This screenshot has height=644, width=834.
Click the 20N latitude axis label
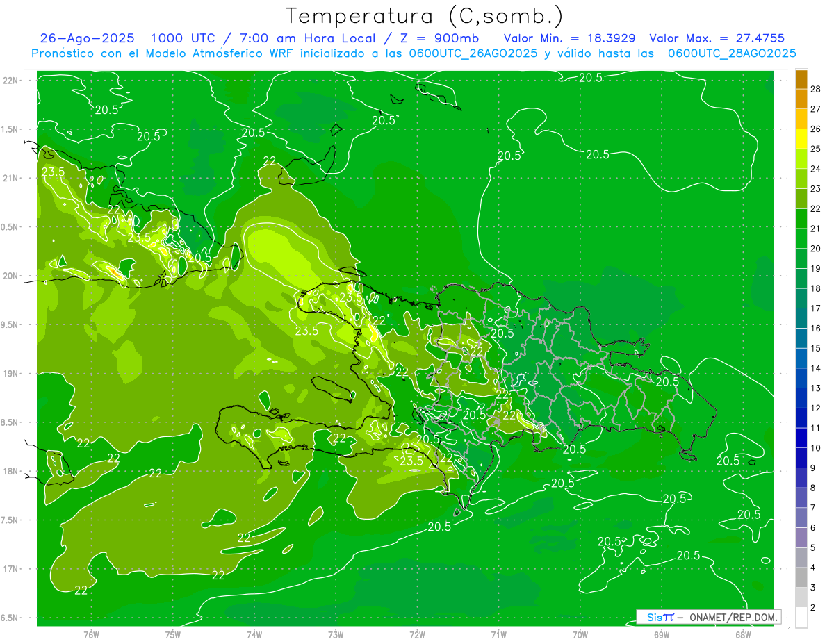tap(10, 276)
